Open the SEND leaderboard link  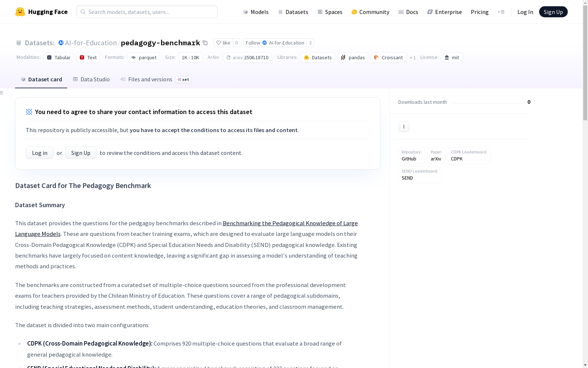pos(420,175)
